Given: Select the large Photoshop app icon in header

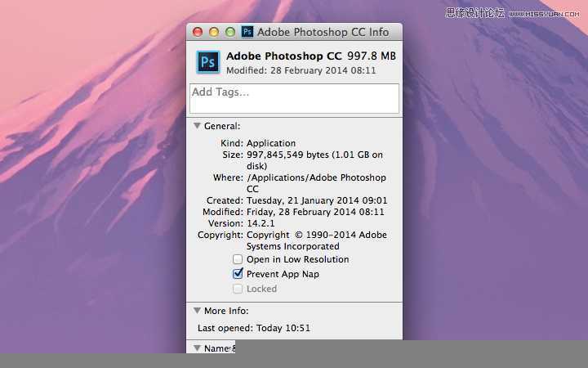Looking at the screenshot, I should [208, 62].
